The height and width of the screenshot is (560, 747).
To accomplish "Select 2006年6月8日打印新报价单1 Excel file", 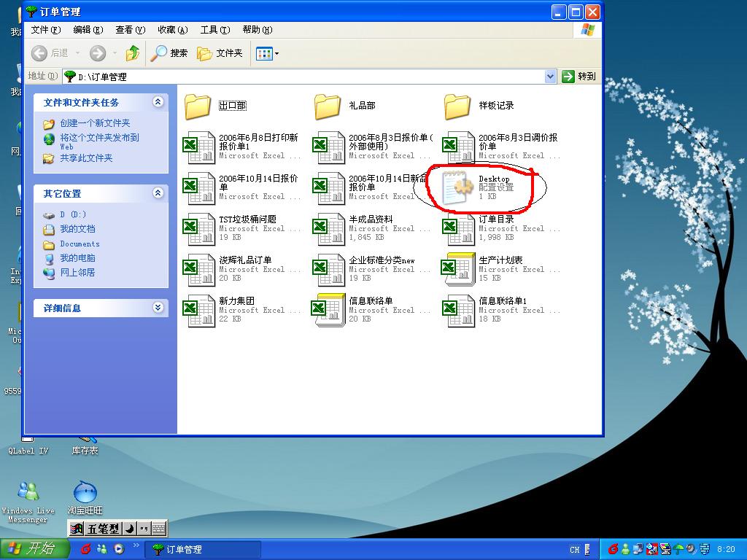I will point(242,147).
